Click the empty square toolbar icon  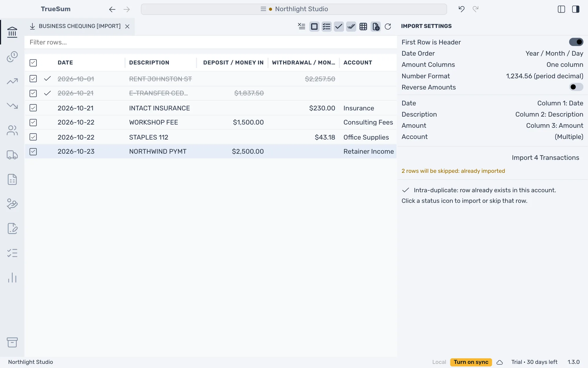(x=314, y=26)
